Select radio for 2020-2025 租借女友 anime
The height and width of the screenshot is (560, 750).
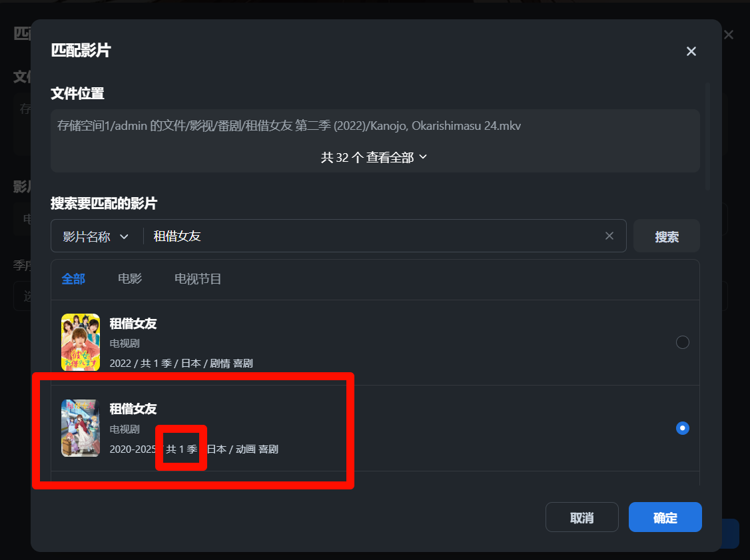683,428
